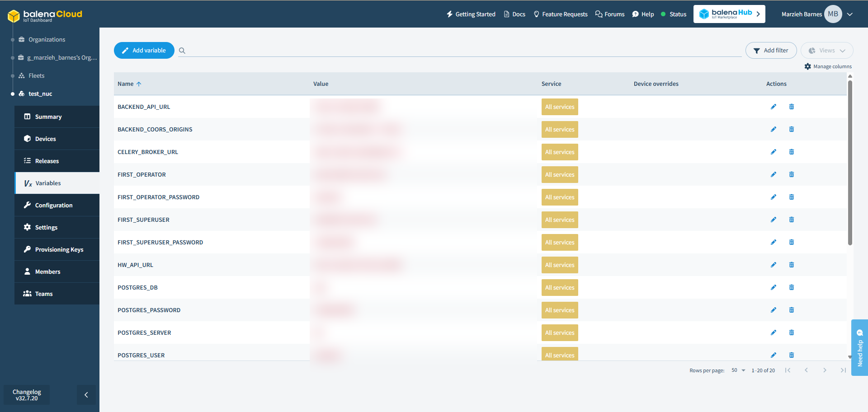Delete the CELERY_BROKER_URL variable
The image size is (868, 412).
tap(792, 152)
